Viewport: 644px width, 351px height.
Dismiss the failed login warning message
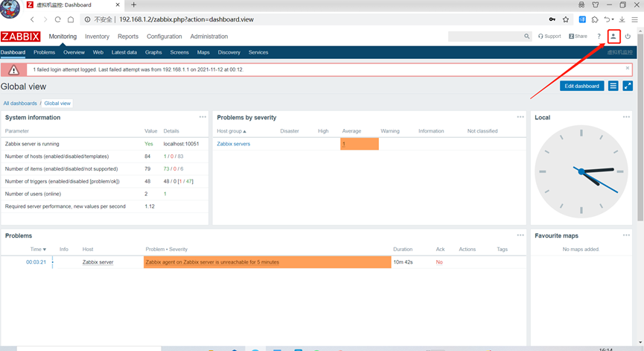tap(628, 69)
